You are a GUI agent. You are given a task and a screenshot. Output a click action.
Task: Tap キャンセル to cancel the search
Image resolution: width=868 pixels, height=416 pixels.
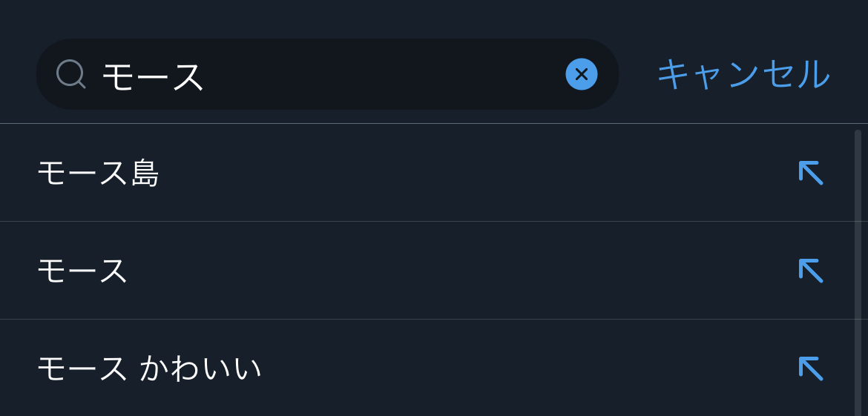(x=743, y=74)
